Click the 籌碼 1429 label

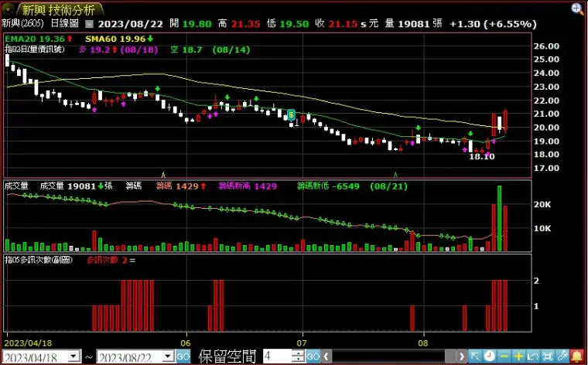[181, 186]
